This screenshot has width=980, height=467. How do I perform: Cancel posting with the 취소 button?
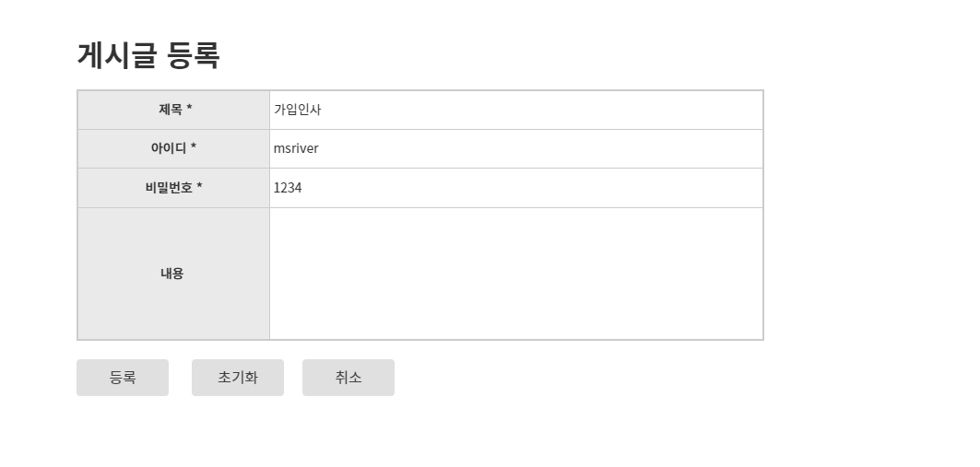[348, 378]
